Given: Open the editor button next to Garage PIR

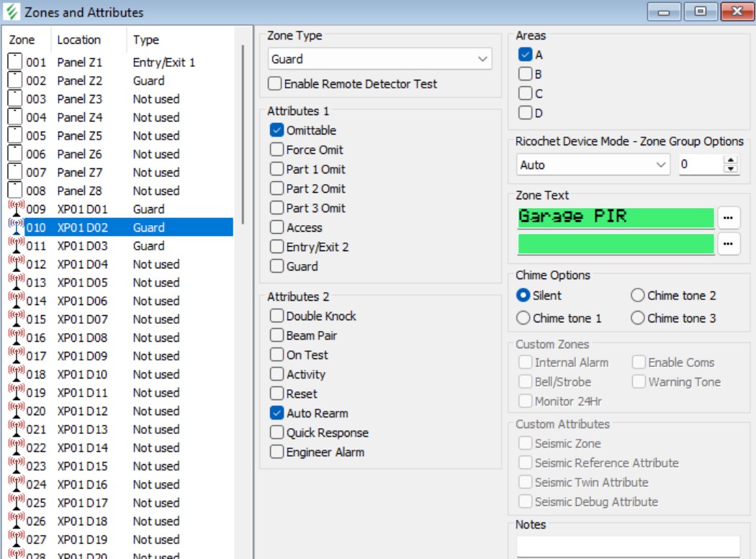Looking at the screenshot, I should click(729, 217).
